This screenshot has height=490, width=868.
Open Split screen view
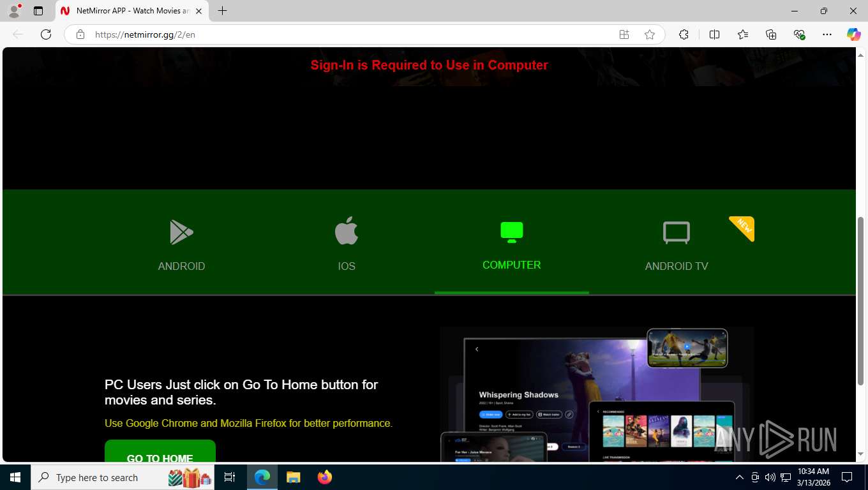pos(714,34)
